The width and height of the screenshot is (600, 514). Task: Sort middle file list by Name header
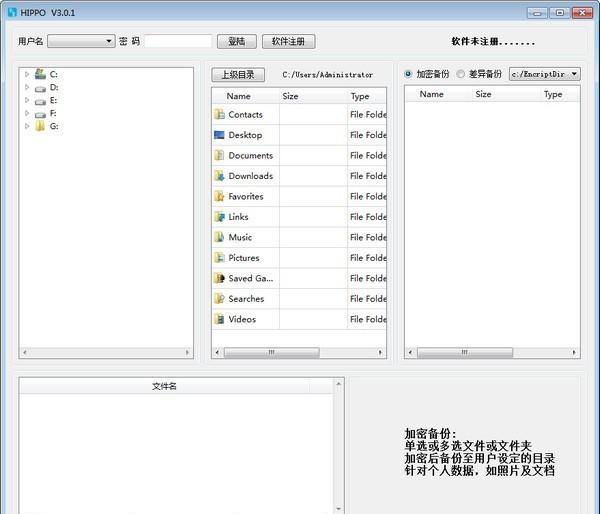[x=238, y=96]
